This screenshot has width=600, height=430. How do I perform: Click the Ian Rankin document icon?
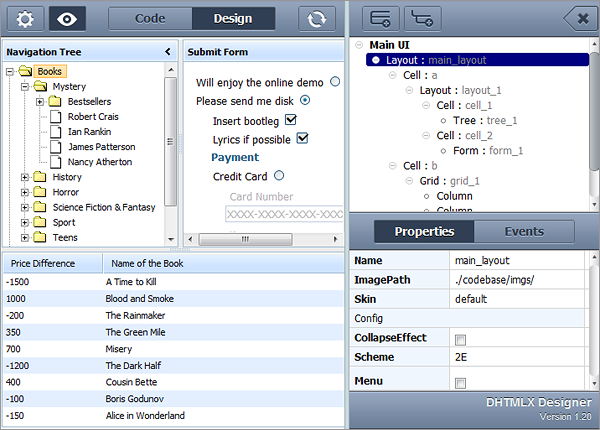pyautogui.click(x=55, y=132)
